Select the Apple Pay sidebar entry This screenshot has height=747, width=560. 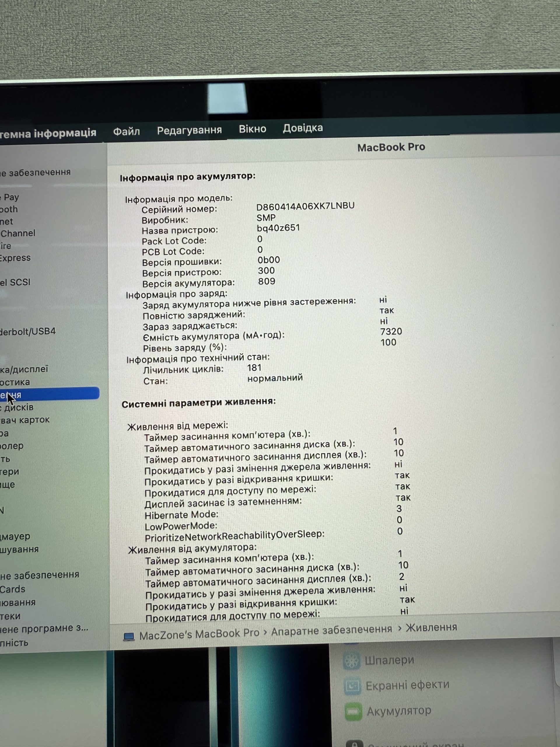click(x=9, y=197)
